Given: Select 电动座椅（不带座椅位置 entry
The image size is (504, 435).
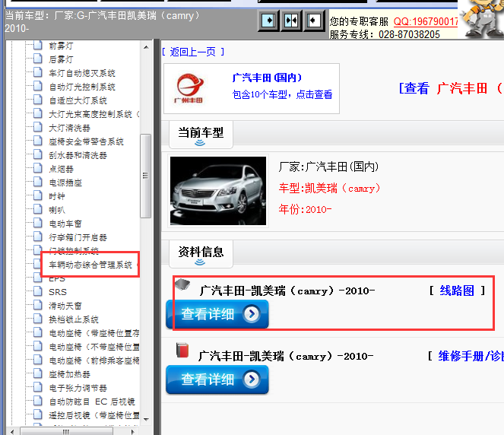Looking at the screenshot, I should pos(94,347).
